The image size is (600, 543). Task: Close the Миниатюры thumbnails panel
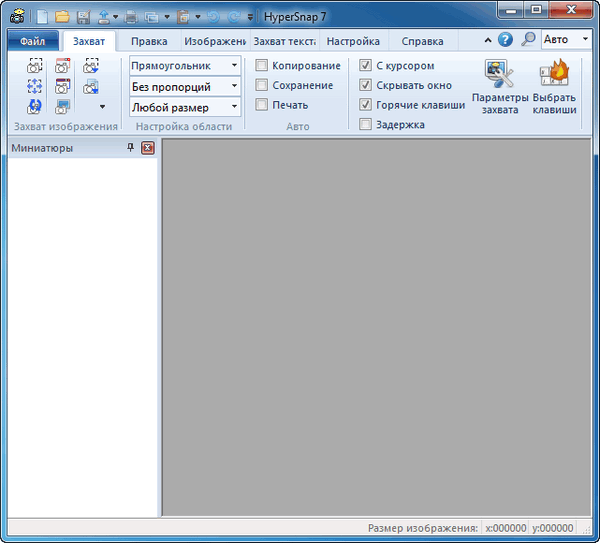coord(148,148)
